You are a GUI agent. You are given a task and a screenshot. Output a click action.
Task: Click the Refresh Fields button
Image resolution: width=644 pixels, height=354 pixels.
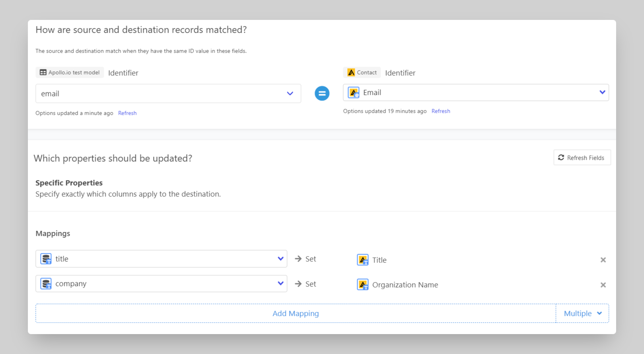point(581,158)
